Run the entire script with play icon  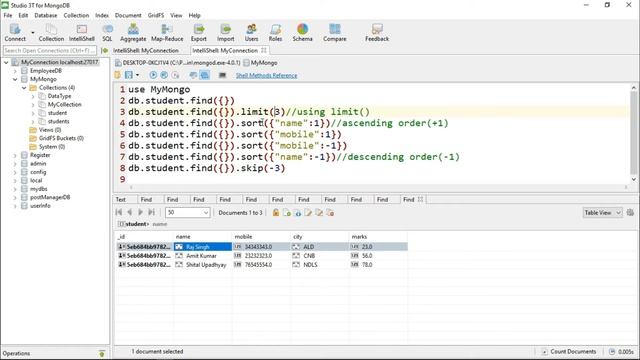tap(153, 75)
